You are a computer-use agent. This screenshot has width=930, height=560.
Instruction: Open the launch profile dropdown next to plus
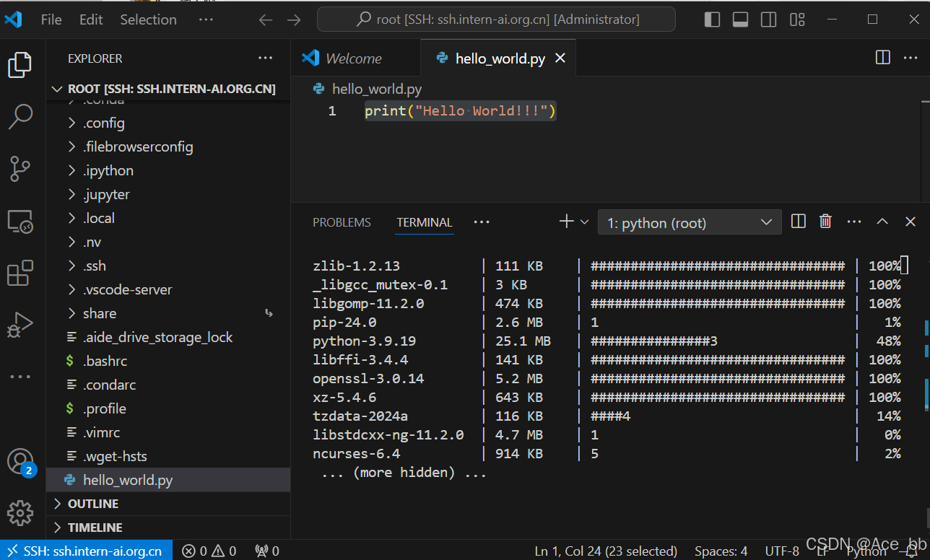[585, 222]
